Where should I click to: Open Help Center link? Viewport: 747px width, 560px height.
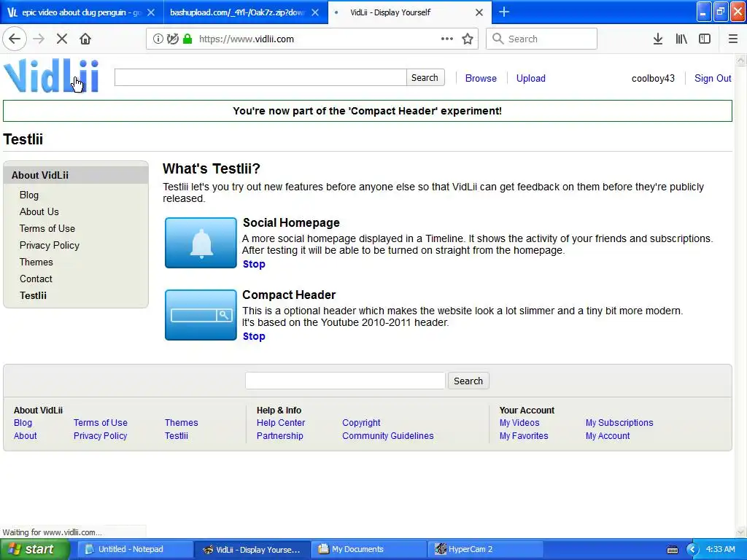point(281,422)
